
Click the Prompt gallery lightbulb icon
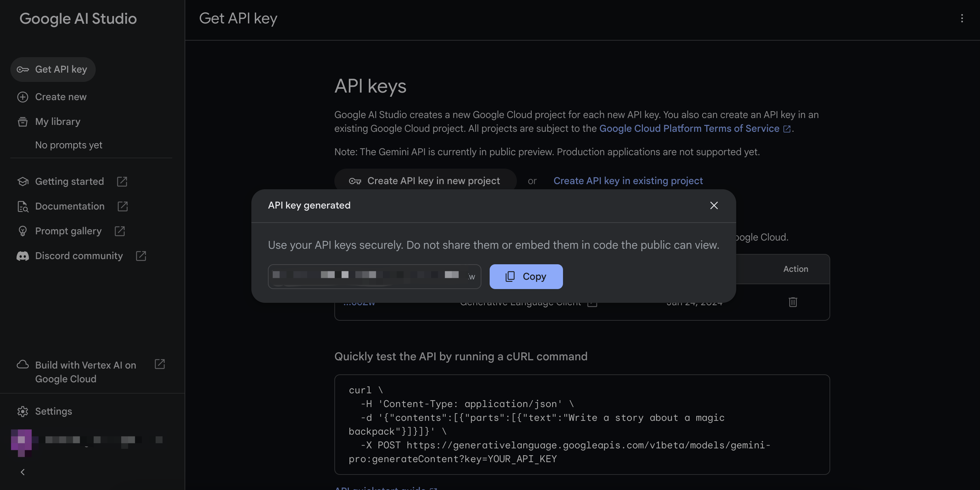click(x=22, y=231)
